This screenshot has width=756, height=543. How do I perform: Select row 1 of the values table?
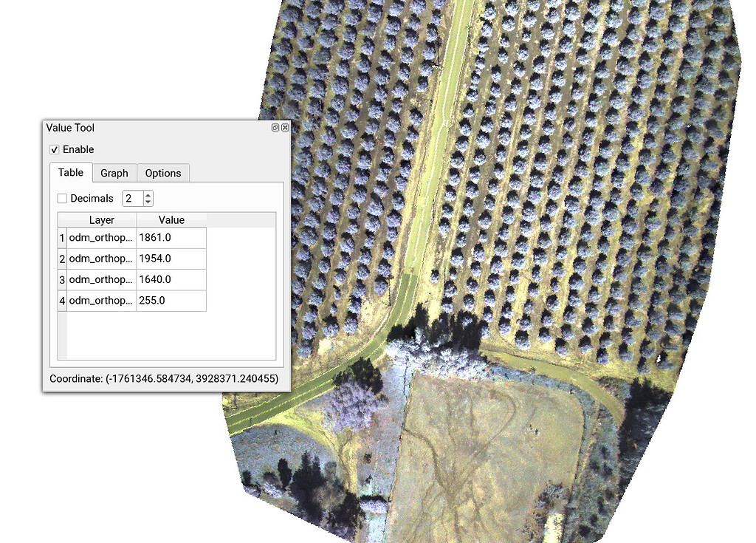pyautogui.click(x=133, y=238)
